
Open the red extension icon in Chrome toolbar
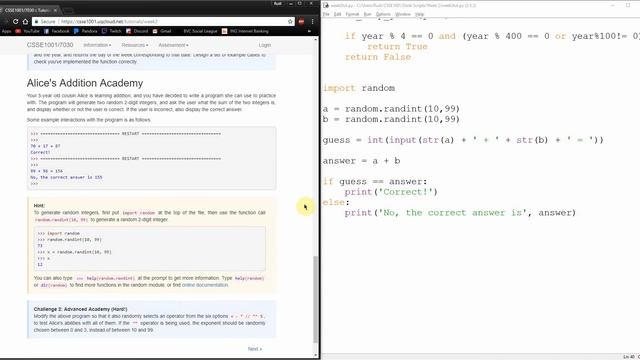point(301,21)
